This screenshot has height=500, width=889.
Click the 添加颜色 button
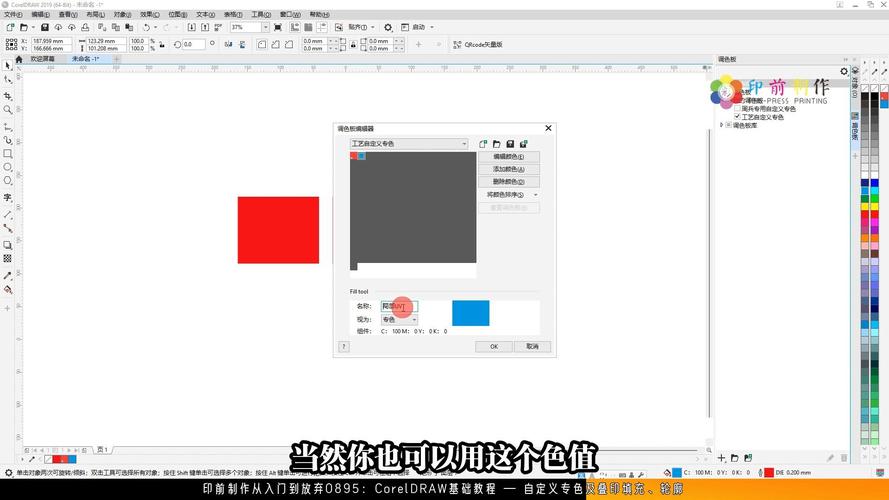[x=509, y=169]
